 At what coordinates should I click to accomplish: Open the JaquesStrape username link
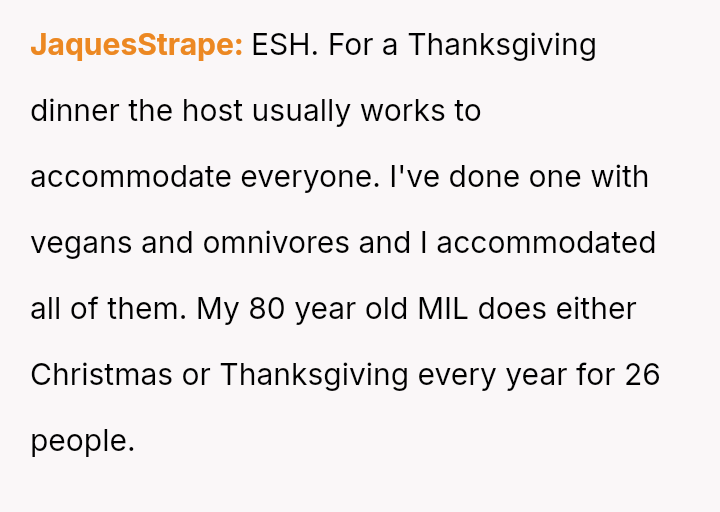click(136, 45)
